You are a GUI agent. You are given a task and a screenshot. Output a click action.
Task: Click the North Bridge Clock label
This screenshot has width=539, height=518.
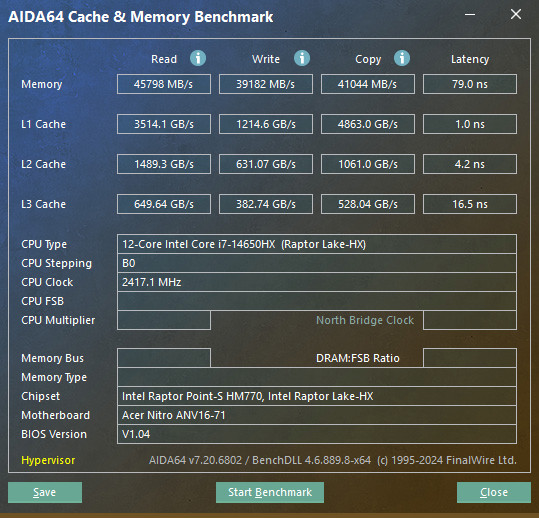click(365, 320)
